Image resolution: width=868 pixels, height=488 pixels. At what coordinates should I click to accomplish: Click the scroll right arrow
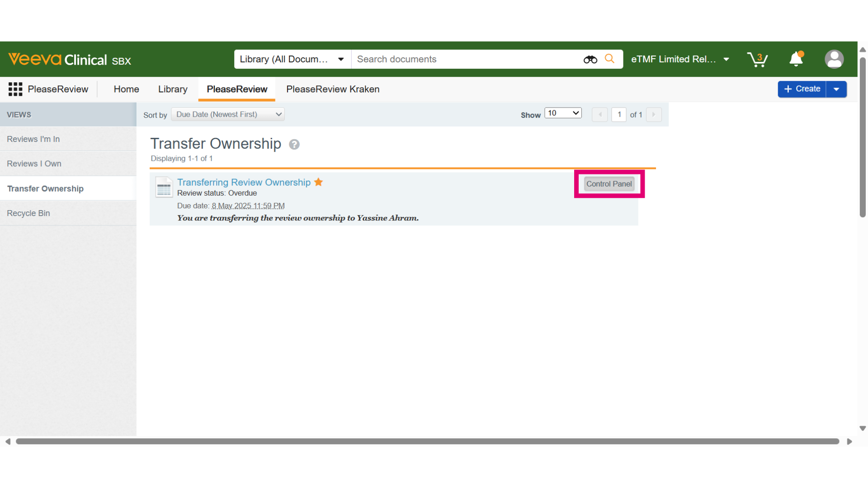coord(849,441)
